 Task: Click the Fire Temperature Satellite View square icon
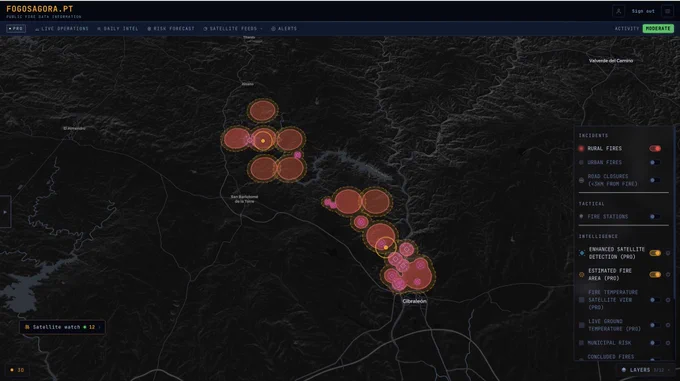tap(582, 300)
